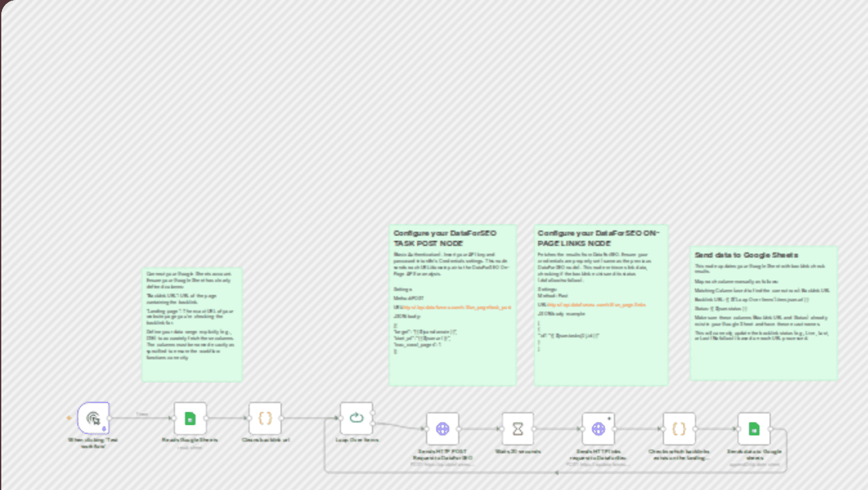Viewport: 868px width, 490px height.
Task: Select the sticky note about connecting your Google Sheets account
Action: (192, 325)
